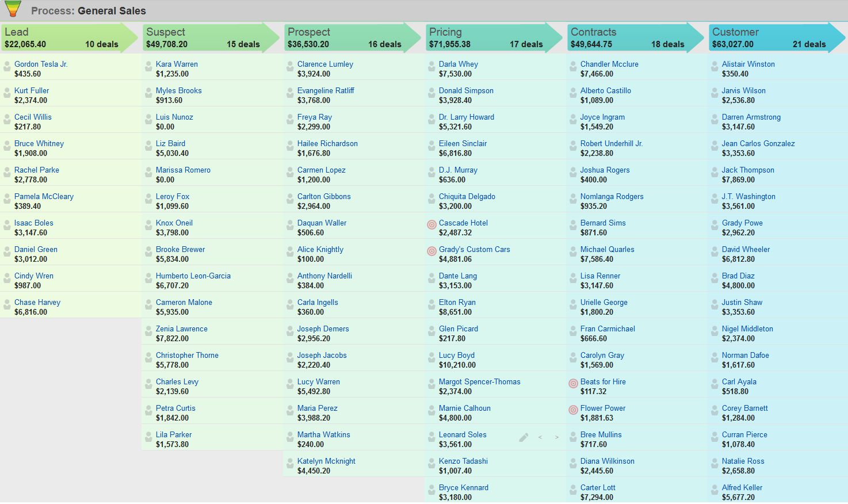Select the Pricing stage header
The width and height of the screenshot is (848, 504).
coord(488,38)
